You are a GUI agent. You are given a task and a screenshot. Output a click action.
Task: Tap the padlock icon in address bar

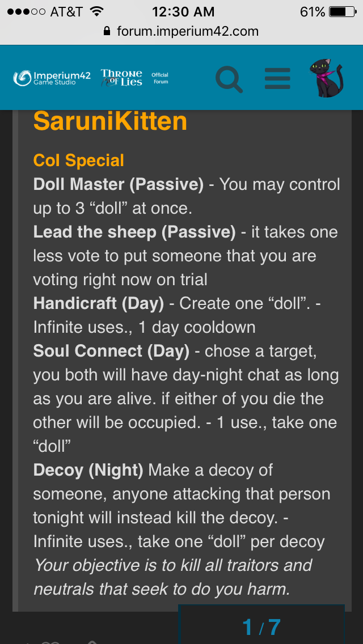tap(107, 31)
